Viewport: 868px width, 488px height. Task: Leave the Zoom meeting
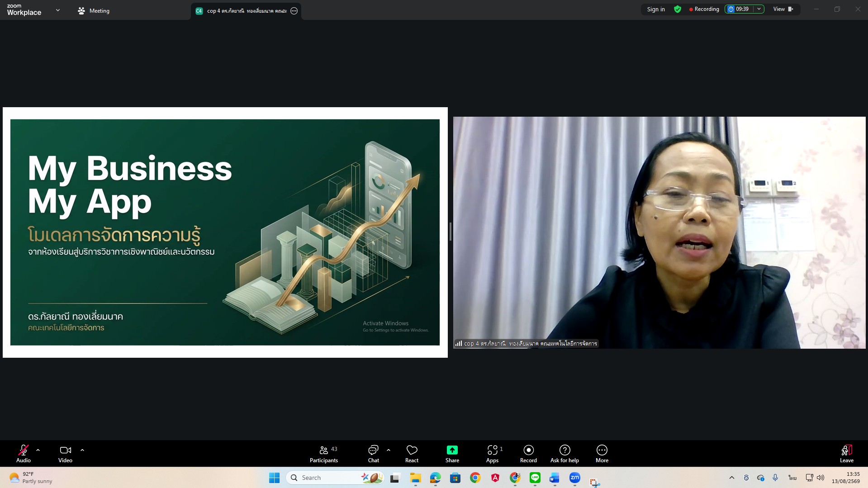click(x=847, y=454)
